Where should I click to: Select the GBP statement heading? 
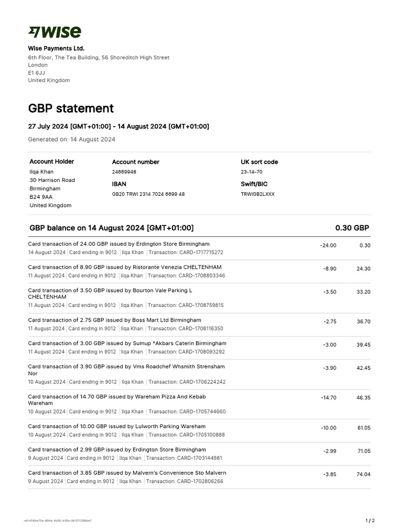(71, 108)
